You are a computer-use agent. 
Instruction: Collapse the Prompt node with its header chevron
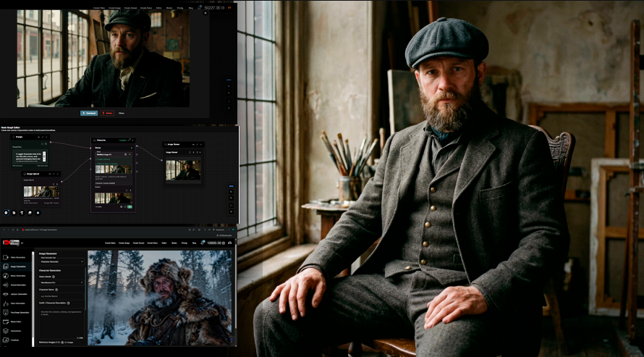click(x=46, y=137)
